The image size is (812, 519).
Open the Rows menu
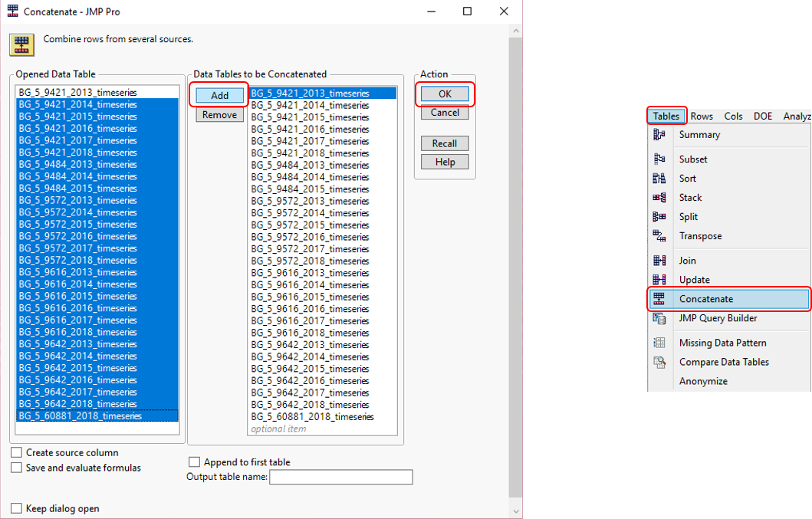click(702, 116)
